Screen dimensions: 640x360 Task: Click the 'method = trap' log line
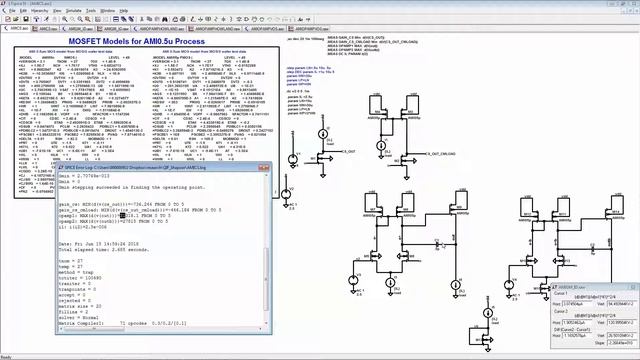[76, 272]
